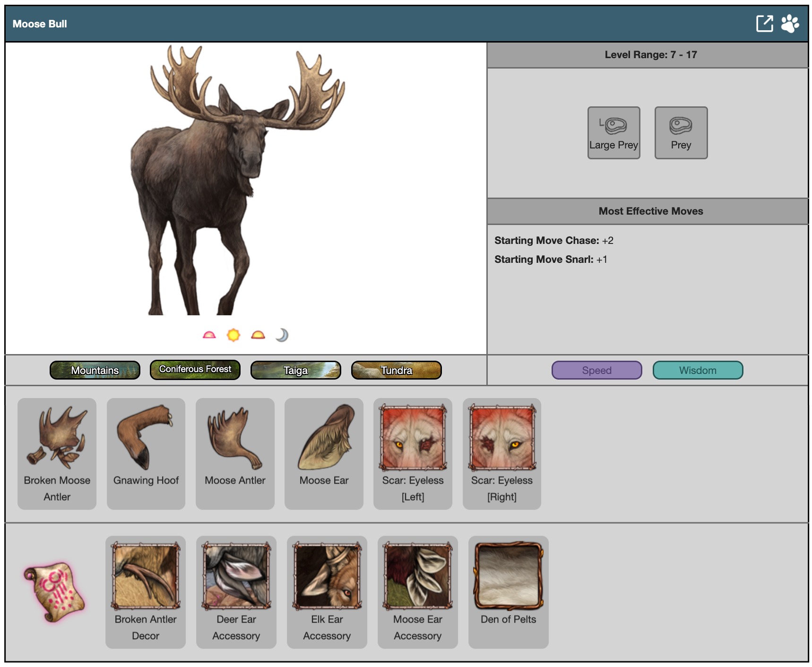The width and height of the screenshot is (812, 667).
Task: Click the dawn time-of-day icon
Action: click(209, 335)
